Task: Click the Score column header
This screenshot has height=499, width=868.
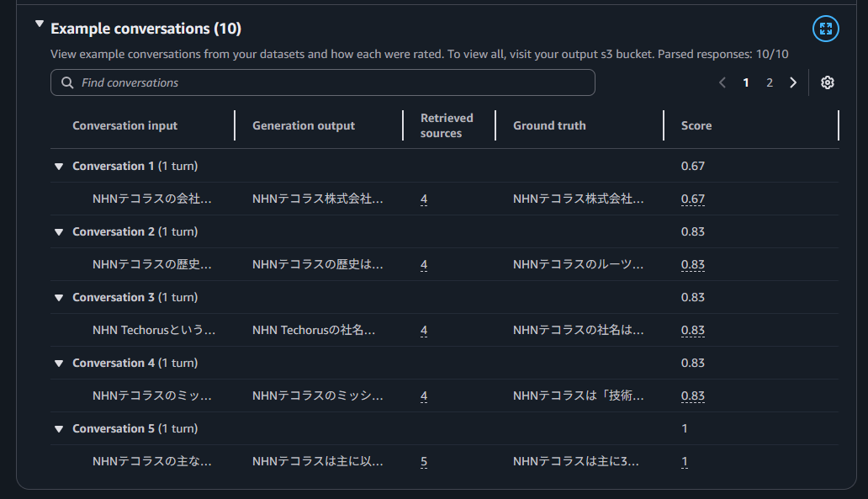Action: pos(696,125)
